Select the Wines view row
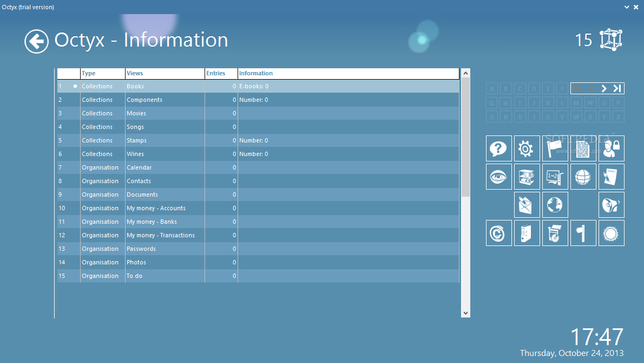This screenshot has height=363, width=644. (x=258, y=154)
